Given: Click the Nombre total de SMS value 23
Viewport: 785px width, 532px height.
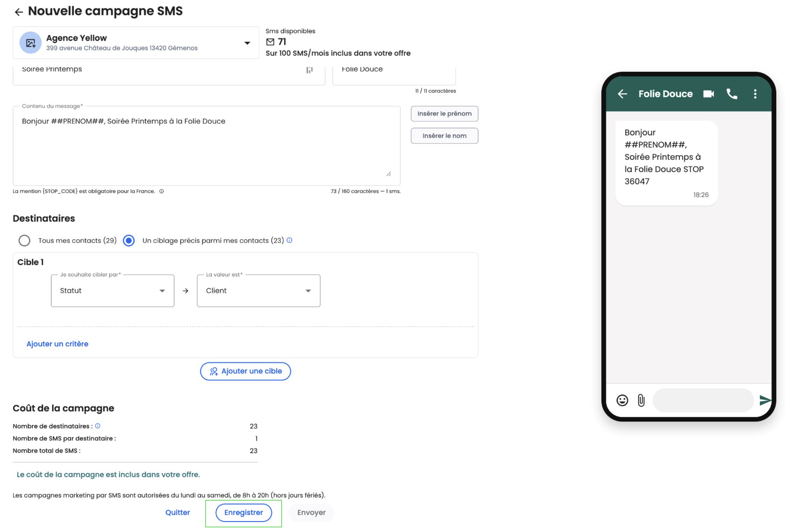Looking at the screenshot, I should pos(253,450).
